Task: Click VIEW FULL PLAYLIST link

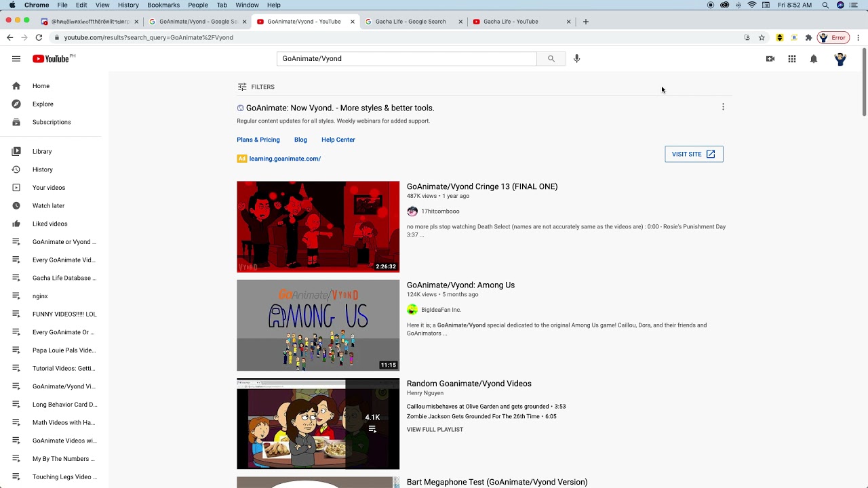Action: tap(435, 430)
